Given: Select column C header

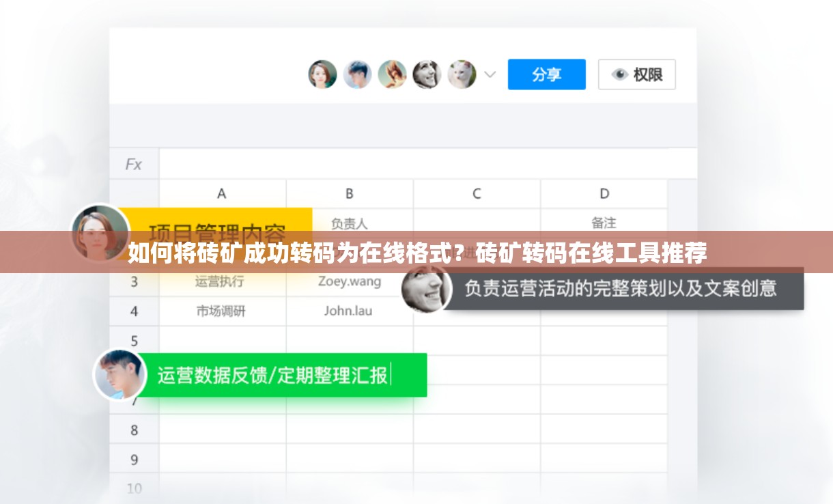Looking at the screenshot, I should coord(476,194).
